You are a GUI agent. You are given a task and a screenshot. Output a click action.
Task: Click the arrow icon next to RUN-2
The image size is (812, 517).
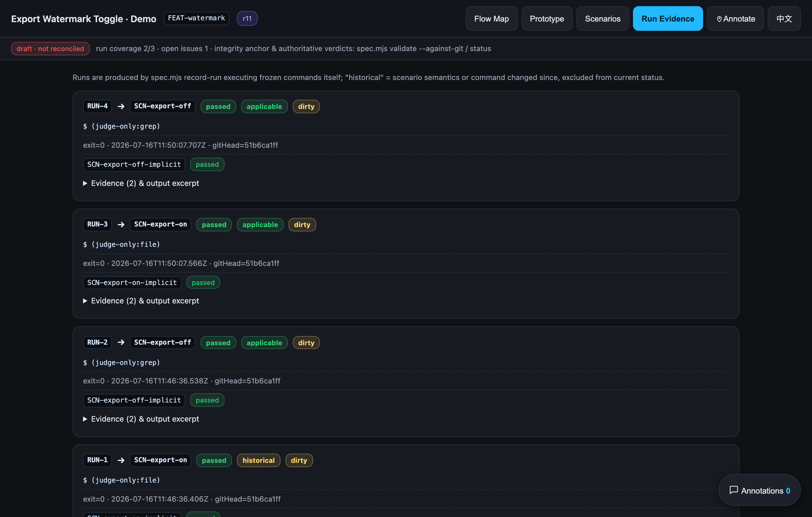coord(121,343)
